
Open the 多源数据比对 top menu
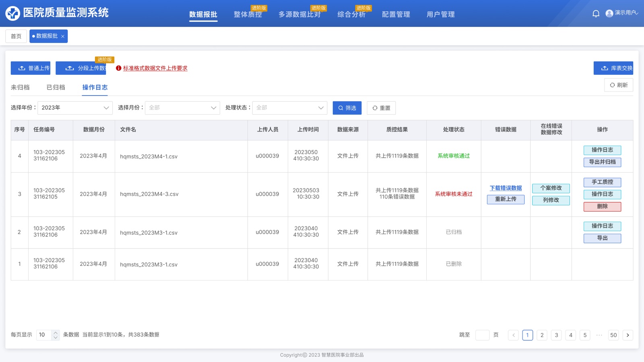[x=300, y=14]
